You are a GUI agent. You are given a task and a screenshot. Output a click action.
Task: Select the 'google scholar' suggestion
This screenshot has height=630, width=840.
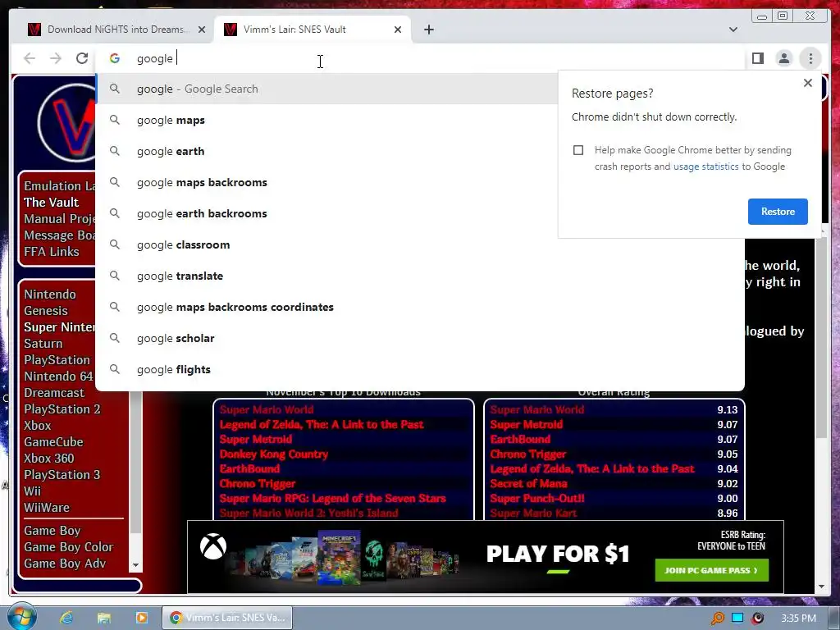[420, 338]
